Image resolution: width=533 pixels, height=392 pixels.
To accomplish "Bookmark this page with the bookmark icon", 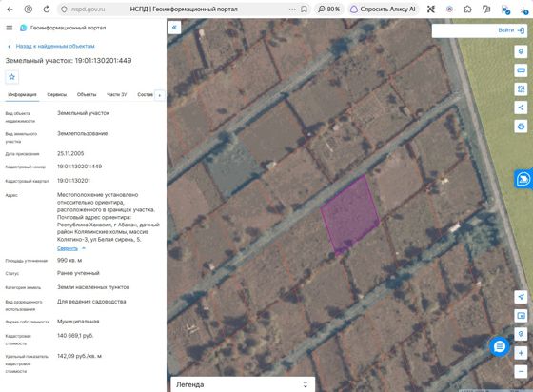I will (x=304, y=10).
